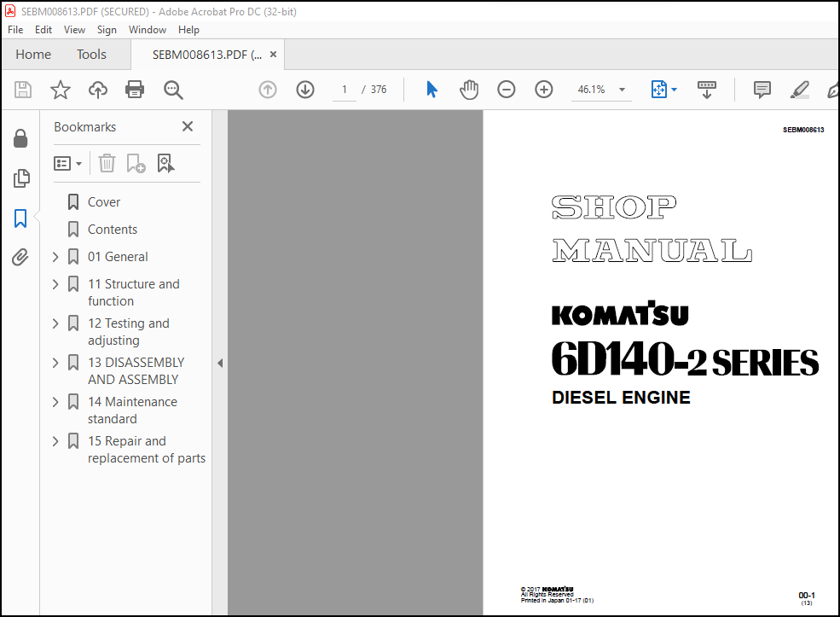This screenshot has height=617, width=840.
Task: Select the Highlight text pen tool
Action: point(799,90)
